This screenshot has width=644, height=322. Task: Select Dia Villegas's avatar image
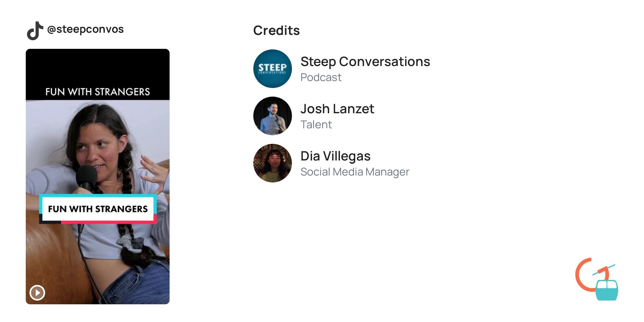(272, 163)
